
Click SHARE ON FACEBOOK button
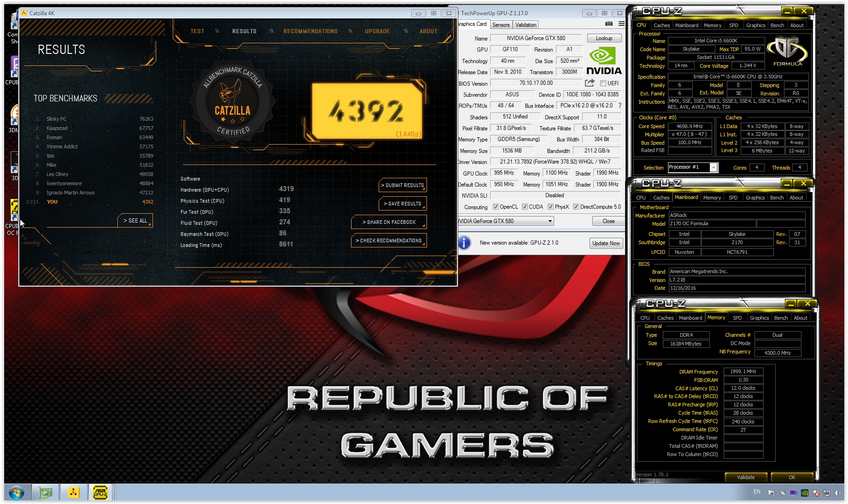pos(389,222)
